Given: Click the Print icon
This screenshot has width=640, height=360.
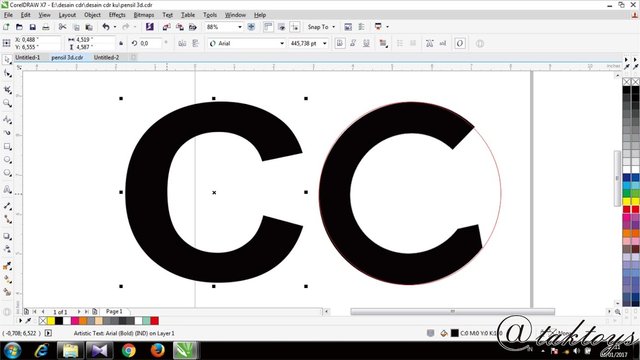Looking at the screenshot, I should pyautogui.click(x=46, y=27).
